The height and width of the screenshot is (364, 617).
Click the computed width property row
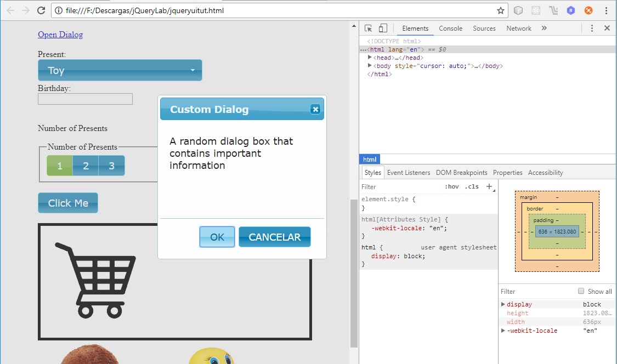(557, 322)
